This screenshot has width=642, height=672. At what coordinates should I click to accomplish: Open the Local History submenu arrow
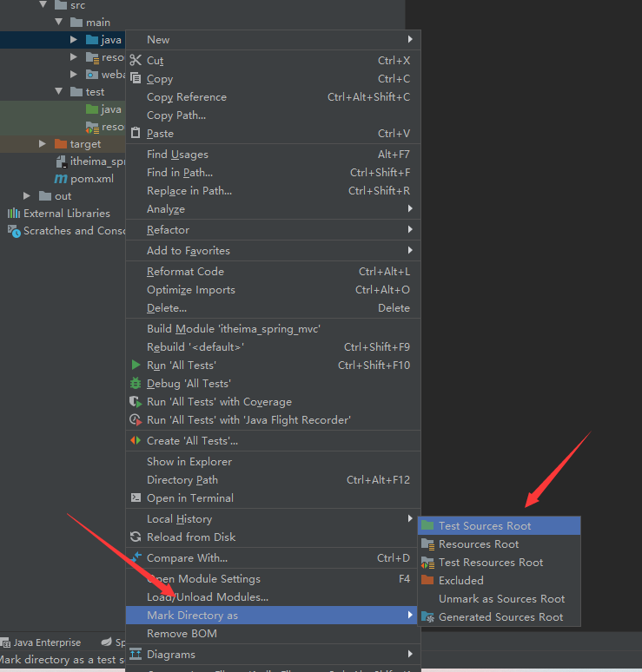(410, 518)
